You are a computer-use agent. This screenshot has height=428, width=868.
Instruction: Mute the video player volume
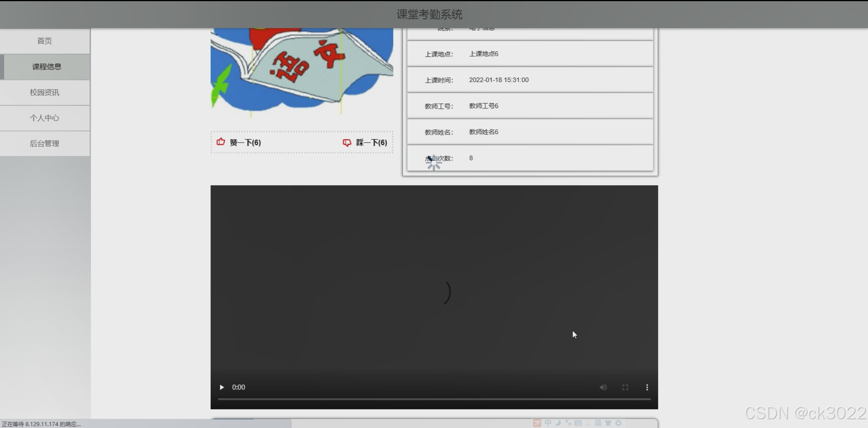point(603,387)
